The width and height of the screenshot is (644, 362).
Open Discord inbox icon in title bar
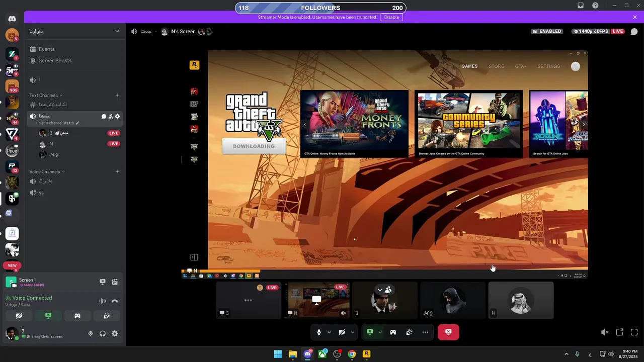point(580,6)
